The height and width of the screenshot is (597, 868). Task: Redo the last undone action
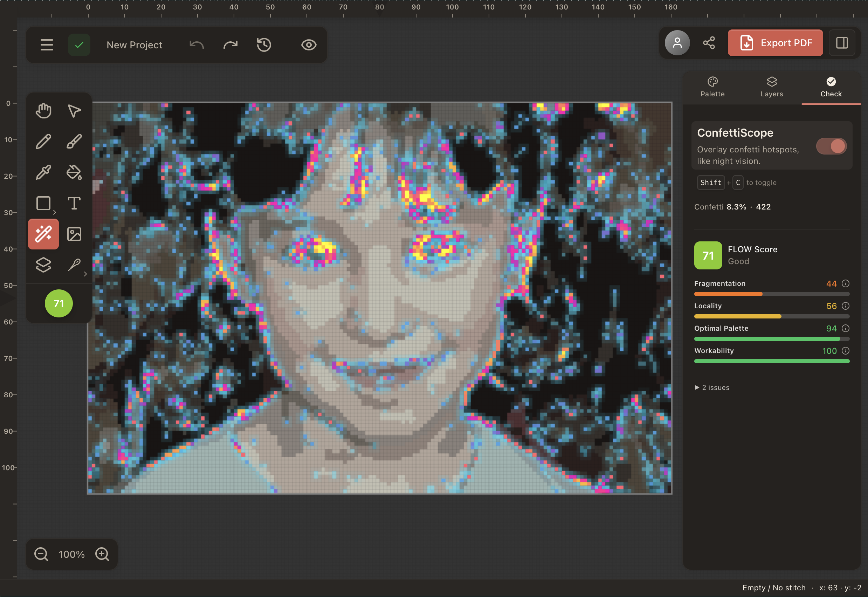230,45
